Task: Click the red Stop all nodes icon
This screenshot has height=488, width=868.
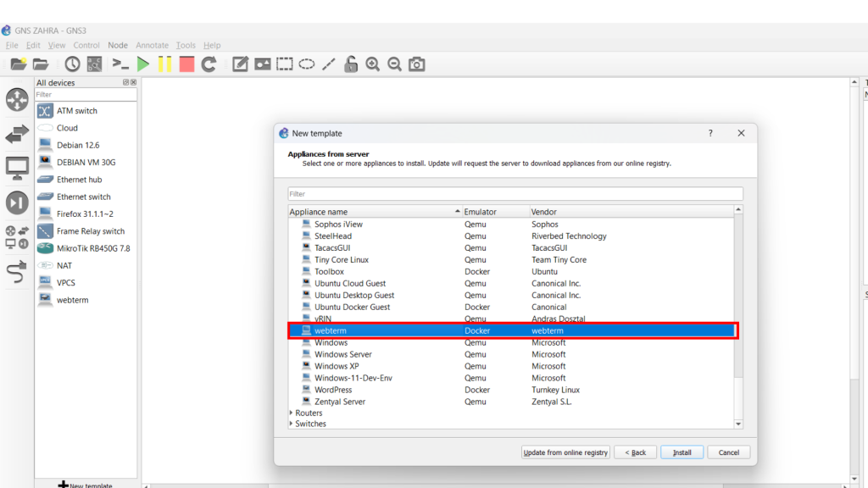Action: tap(186, 64)
